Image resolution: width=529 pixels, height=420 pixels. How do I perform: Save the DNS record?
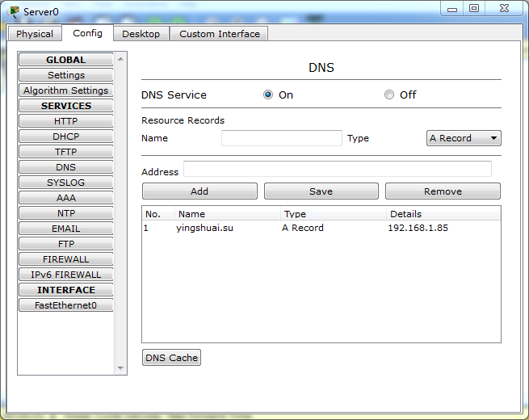[x=321, y=191]
